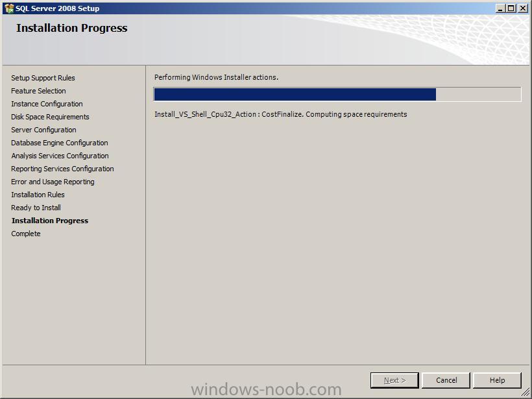Click the SQL Server Setup title bar icon
Image resolution: width=532 pixels, height=399 pixels.
pos(9,8)
